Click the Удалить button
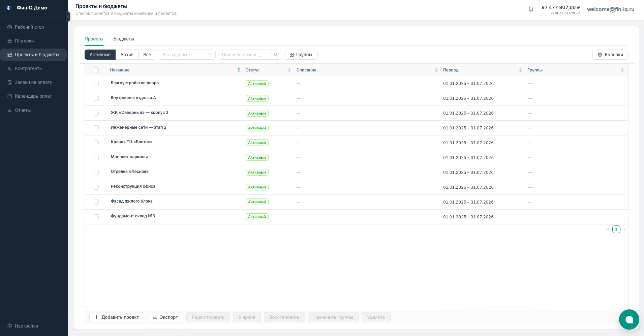 [376, 317]
